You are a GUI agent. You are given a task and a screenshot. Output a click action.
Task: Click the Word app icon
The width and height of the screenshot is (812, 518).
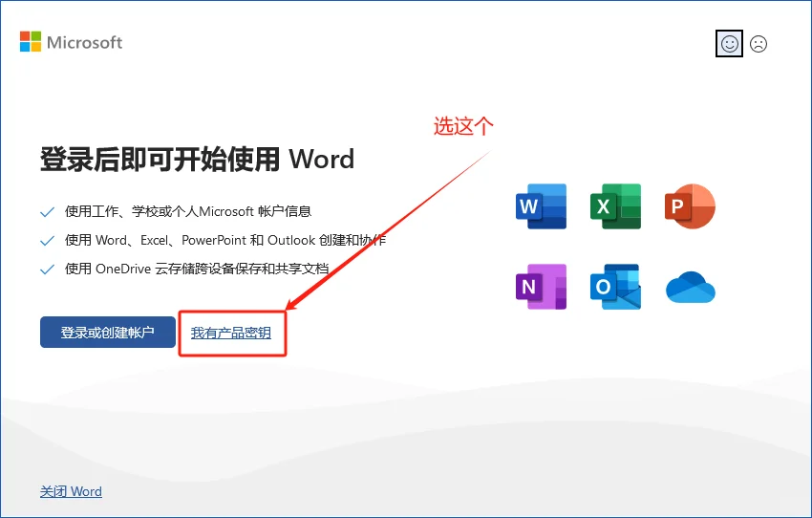pyautogui.click(x=541, y=206)
